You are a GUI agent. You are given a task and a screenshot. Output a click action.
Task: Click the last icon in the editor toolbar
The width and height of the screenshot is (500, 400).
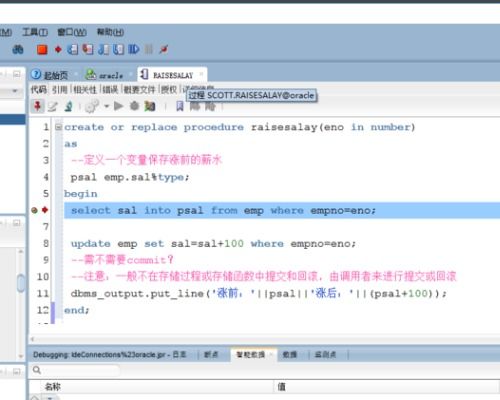tap(210, 106)
